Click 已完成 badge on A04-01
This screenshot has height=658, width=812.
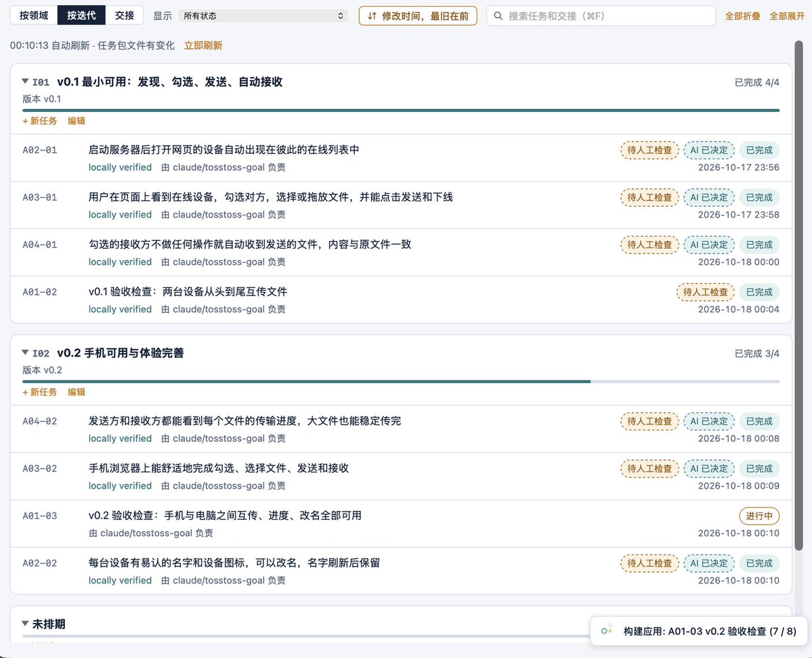tap(759, 245)
